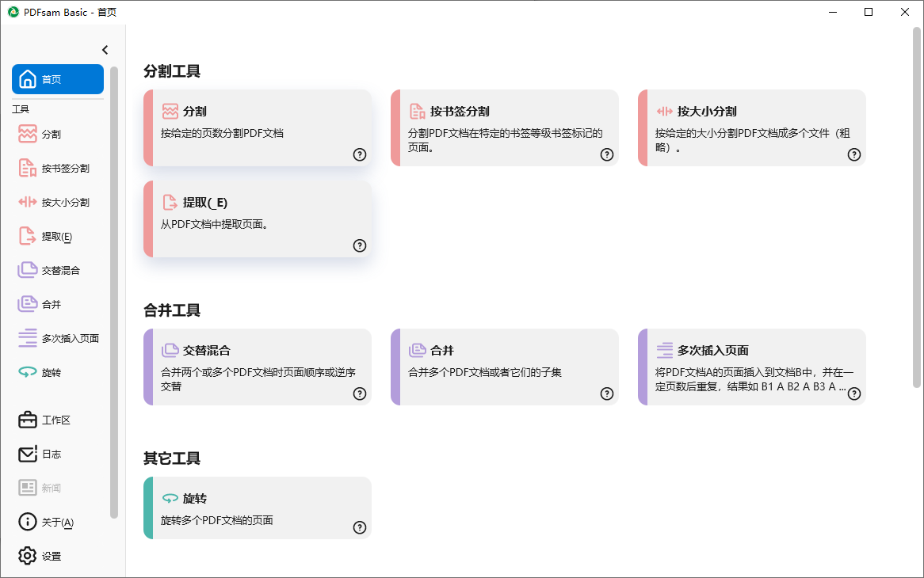The width and height of the screenshot is (924, 578).
Task: Select the 提取(E) extract icon in sidebar
Action: click(x=27, y=236)
